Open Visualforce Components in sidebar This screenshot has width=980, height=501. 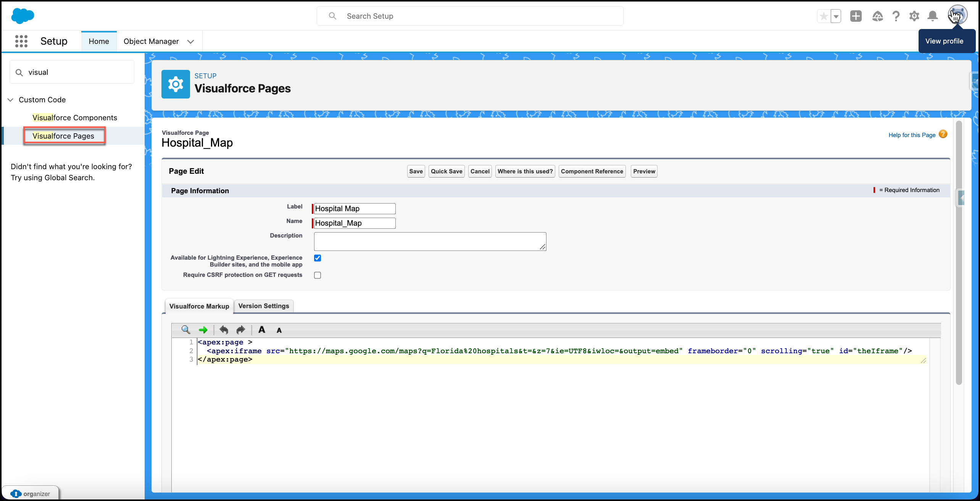(x=75, y=118)
